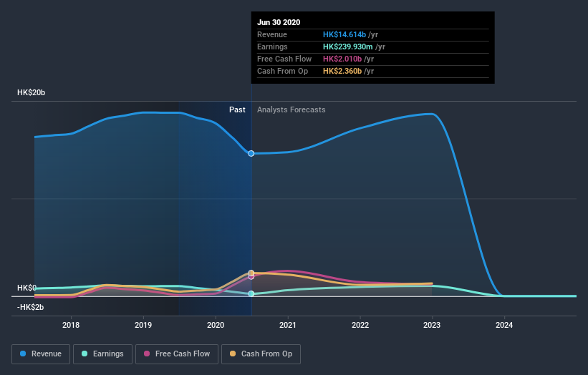Click the orange Cash From Op legend dot
The height and width of the screenshot is (375, 588).
pyautogui.click(x=233, y=354)
